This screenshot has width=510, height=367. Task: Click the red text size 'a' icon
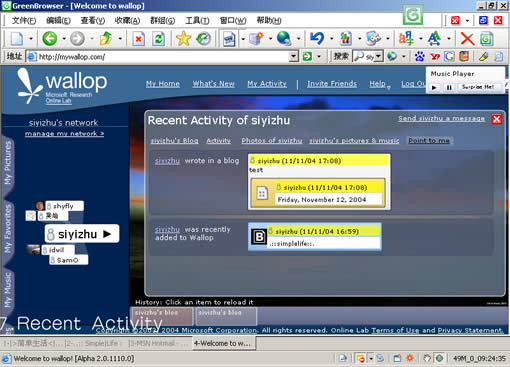406,39
